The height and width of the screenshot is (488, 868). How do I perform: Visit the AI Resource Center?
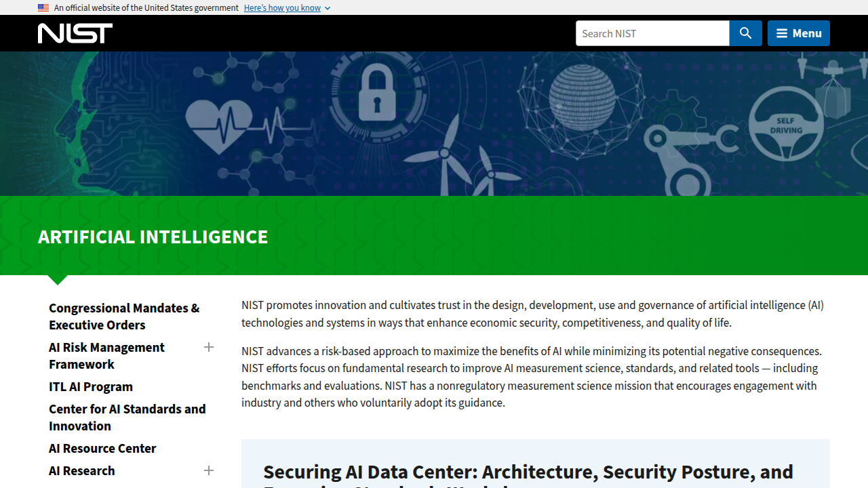pos(102,448)
